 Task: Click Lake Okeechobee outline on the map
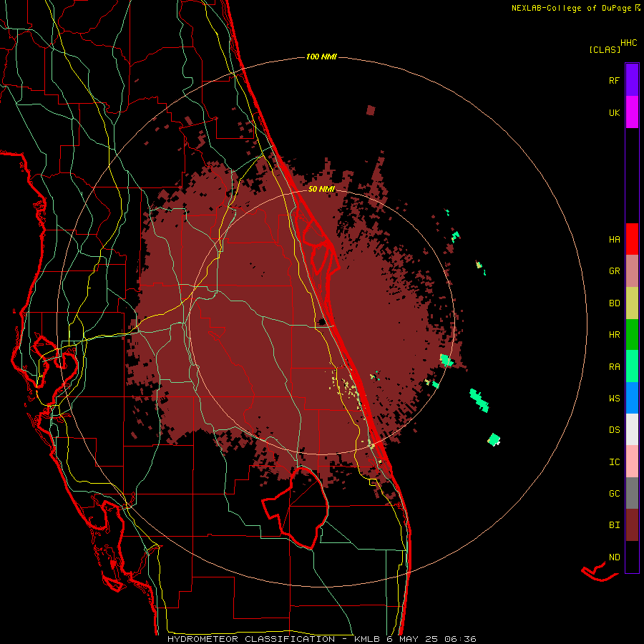tap(295, 507)
